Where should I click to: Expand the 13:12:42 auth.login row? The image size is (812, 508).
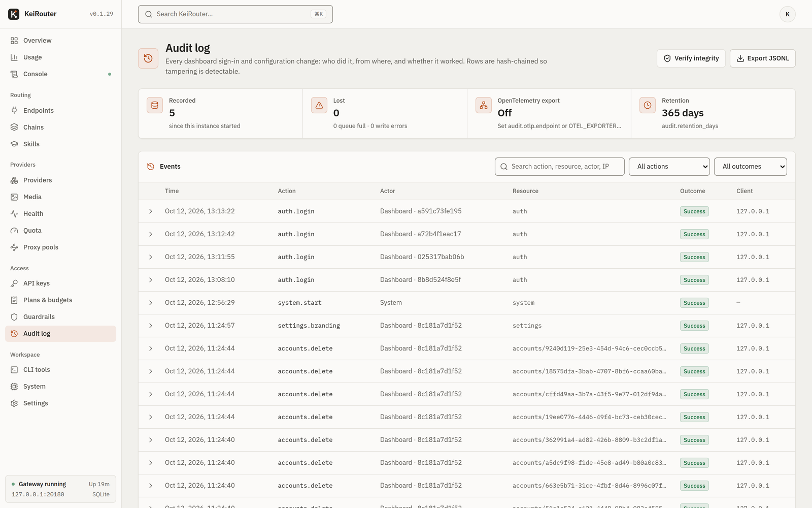(x=151, y=234)
